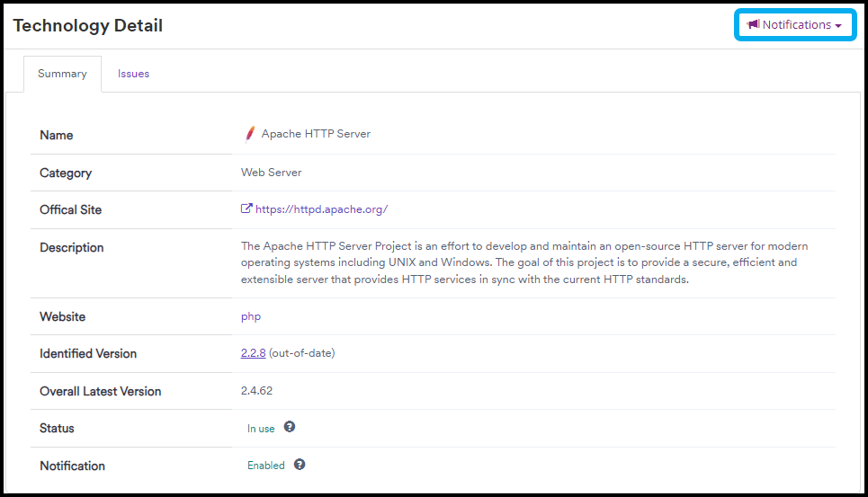
Task: Switch to the Summary tab
Action: [62, 74]
